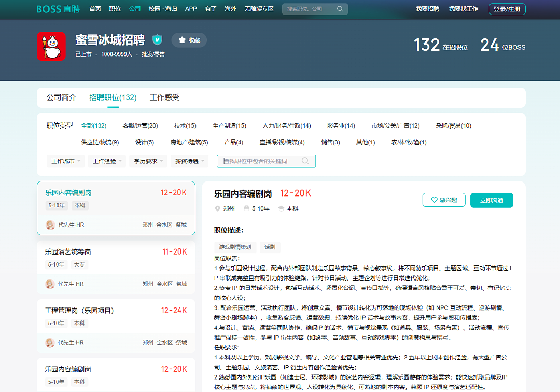The width and height of the screenshot is (560, 392).
Task: Filter by 产品(4)
Action: click(233, 142)
